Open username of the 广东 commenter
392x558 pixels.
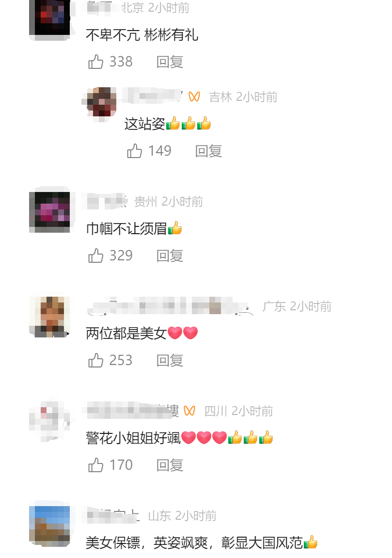(x=170, y=306)
